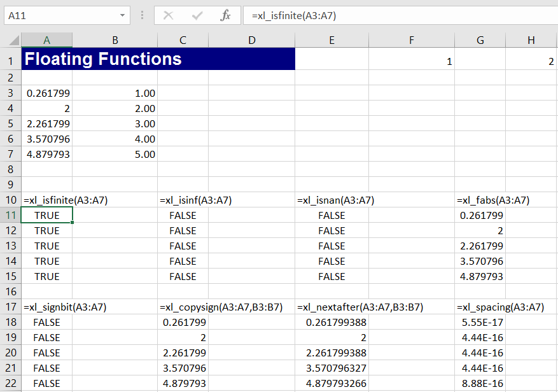558x392 pixels.
Task: Select the cell showing 5.00
Action: coord(115,154)
